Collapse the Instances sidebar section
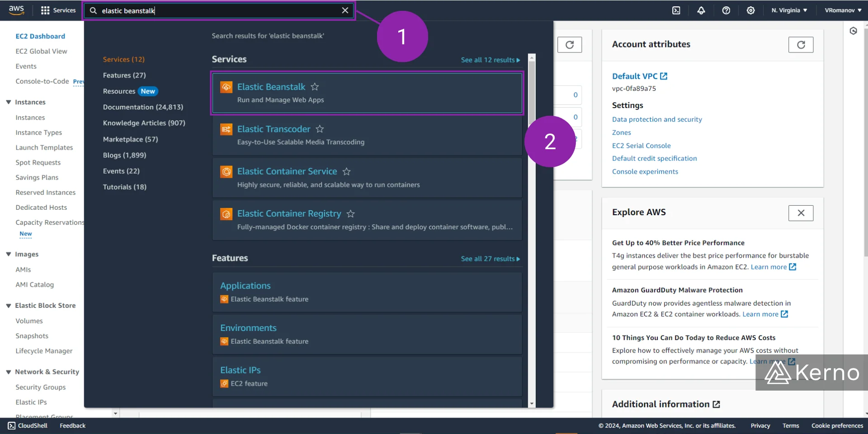 9,102
